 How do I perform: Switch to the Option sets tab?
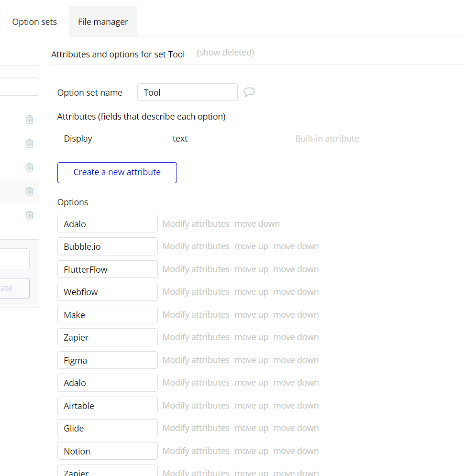coord(34,22)
